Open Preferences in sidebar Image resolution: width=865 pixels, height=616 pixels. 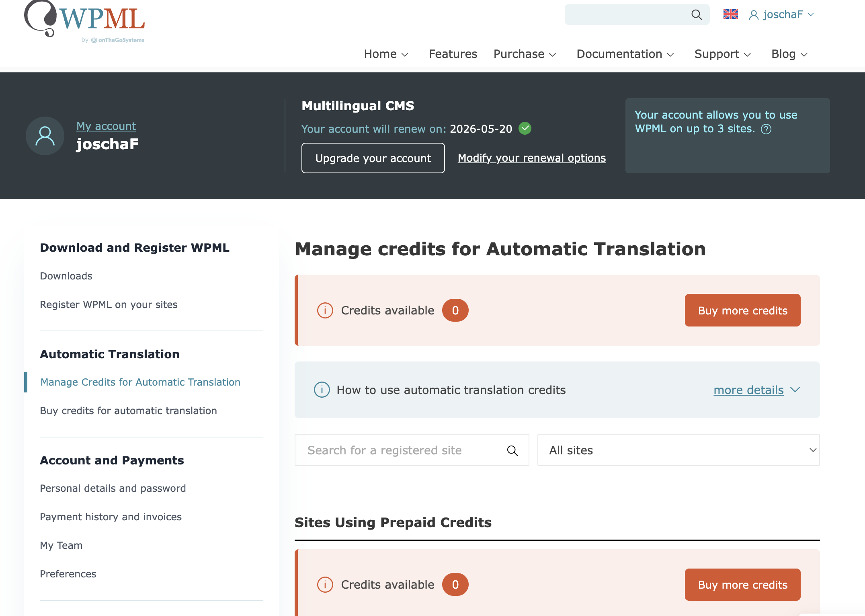click(68, 574)
